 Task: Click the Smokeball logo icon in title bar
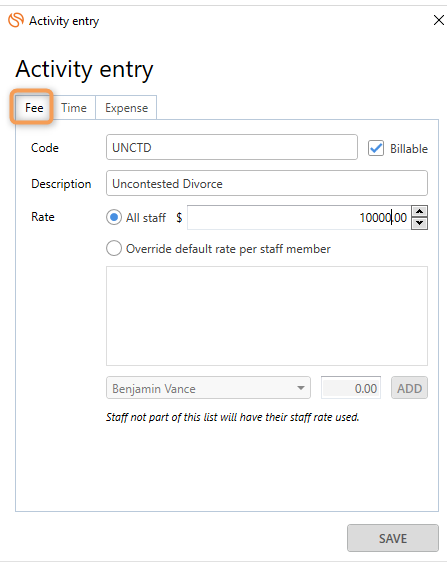16,20
